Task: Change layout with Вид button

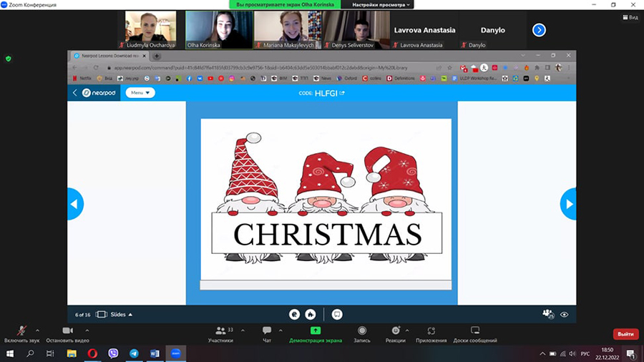Action: (630, 17)
